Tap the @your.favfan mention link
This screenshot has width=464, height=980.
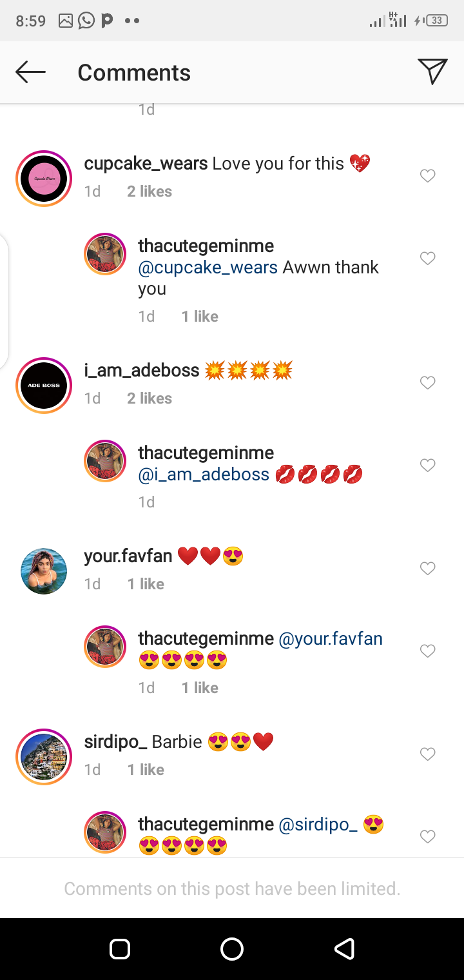330,639
